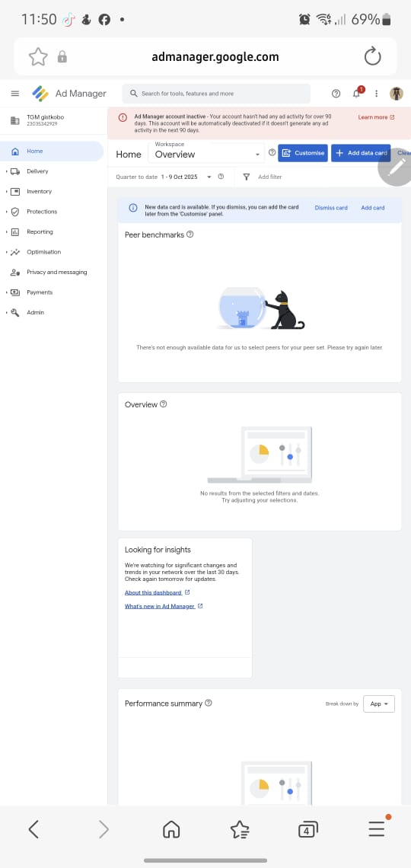
Task: Bookmark page with star icon in address bar
Action: [38, 56]
